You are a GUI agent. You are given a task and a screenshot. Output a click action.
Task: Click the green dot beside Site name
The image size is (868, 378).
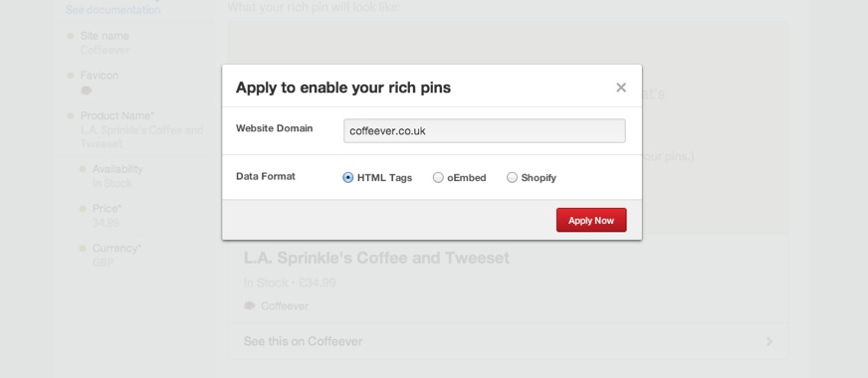[71, 36]
